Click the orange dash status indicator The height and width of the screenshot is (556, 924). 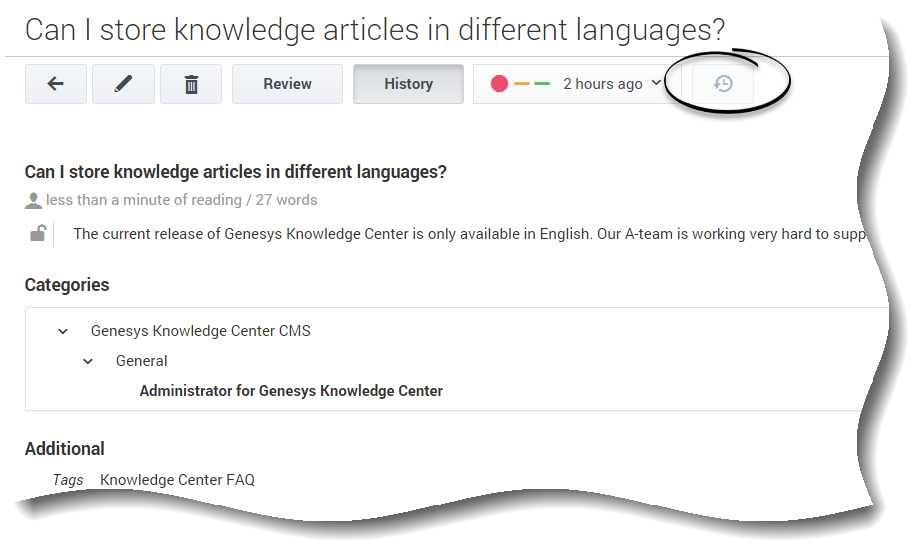[x=522, y=84]
